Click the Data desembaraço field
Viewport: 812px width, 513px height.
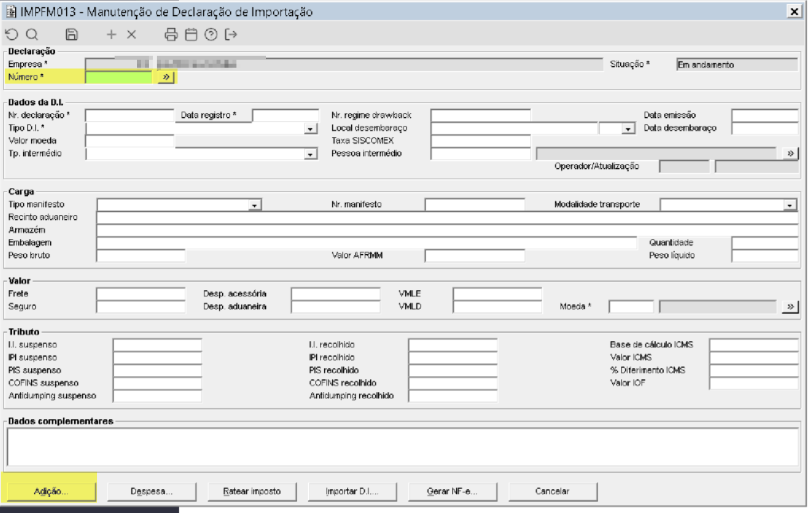765,128
